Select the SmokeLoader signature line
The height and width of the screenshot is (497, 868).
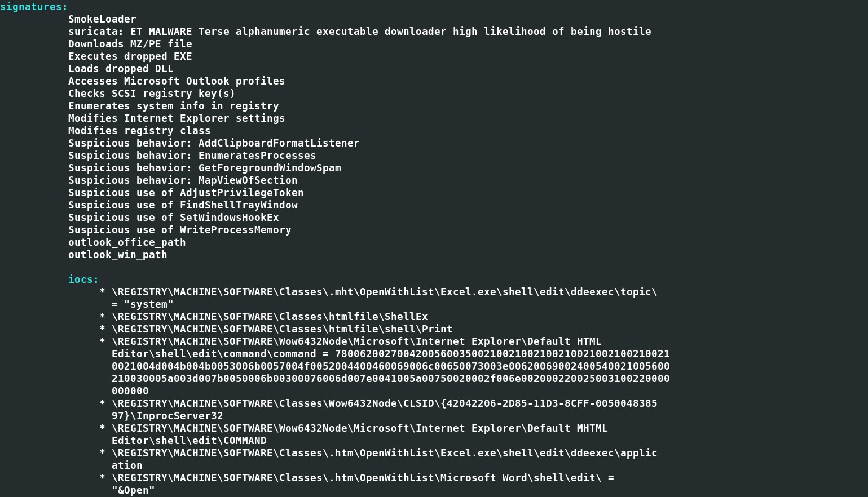coord(102,19)
